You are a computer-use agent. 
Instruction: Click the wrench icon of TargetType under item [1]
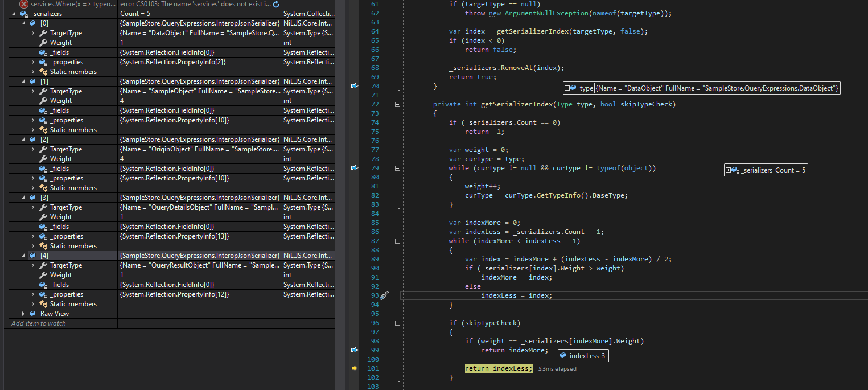[43, 91]
